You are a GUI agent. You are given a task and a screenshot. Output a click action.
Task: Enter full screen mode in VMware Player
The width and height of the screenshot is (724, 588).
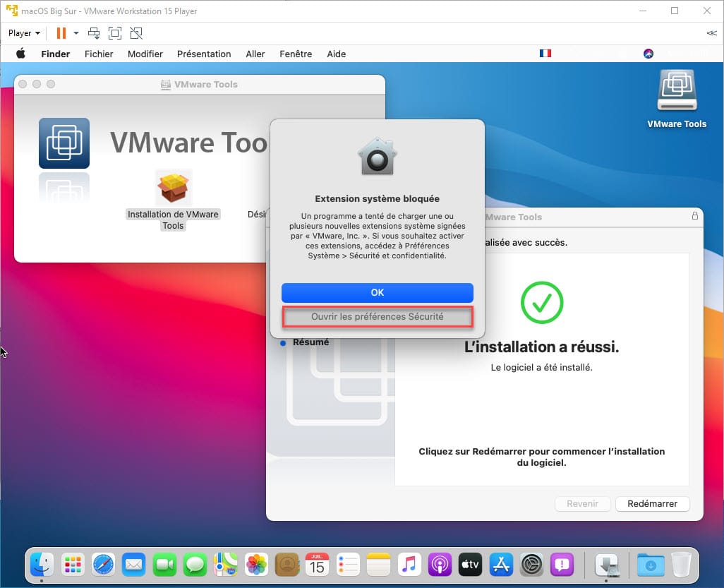pyautogui.click(x=114, y=33)
